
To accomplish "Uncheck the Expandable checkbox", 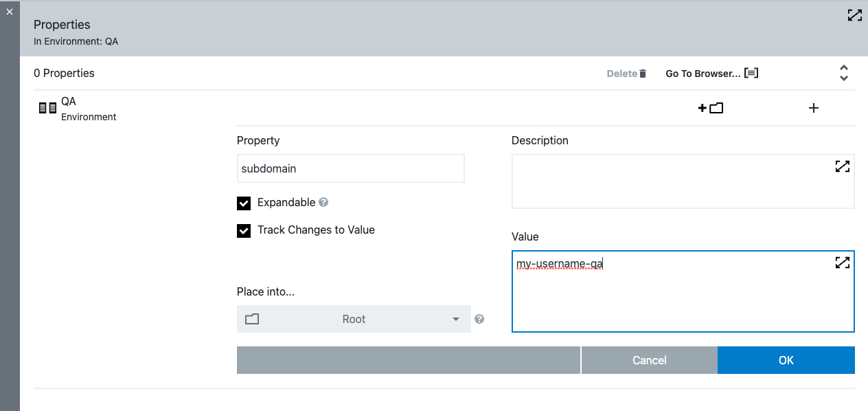I will pos(244,203).
